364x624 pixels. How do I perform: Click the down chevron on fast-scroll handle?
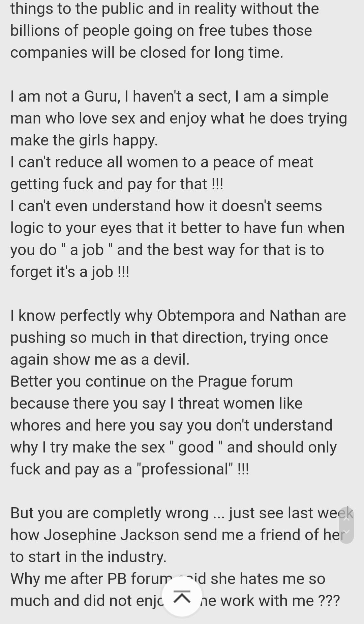346,532
